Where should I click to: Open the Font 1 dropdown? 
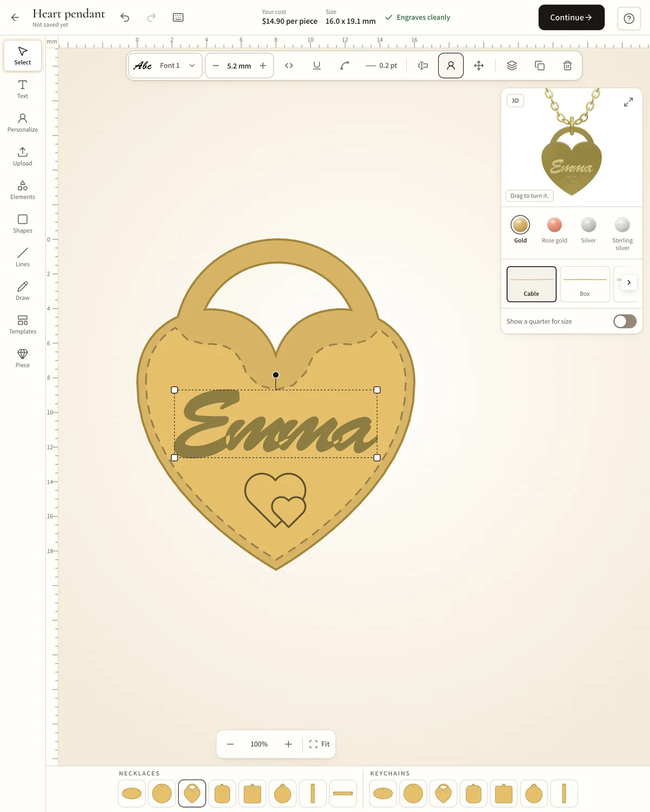[165, 66]
